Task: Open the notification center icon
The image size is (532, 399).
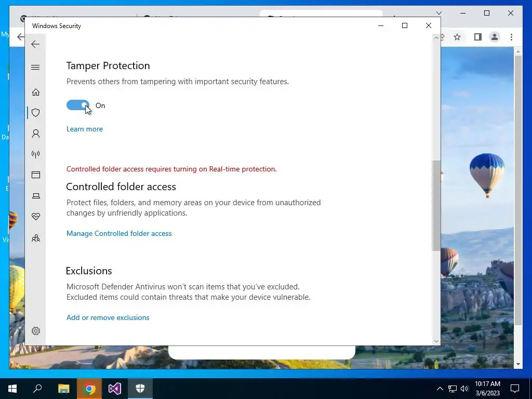Action: point(515,389)
